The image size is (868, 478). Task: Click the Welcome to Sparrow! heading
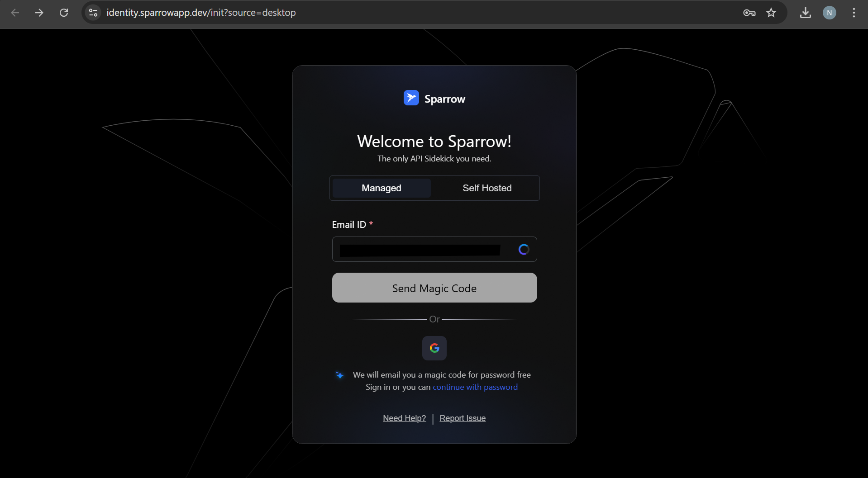pyautogui.click(x=434, y=142)
